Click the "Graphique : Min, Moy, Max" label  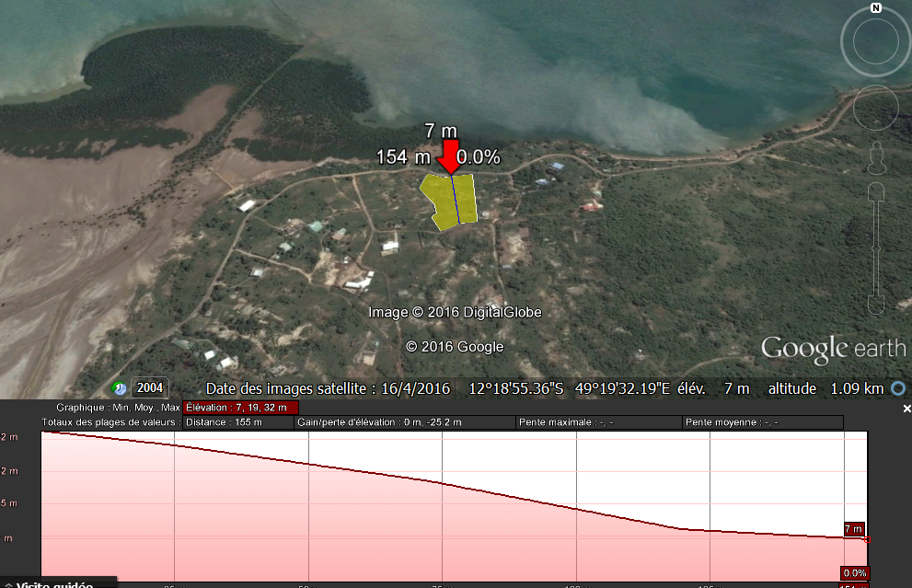coord(118,408)
